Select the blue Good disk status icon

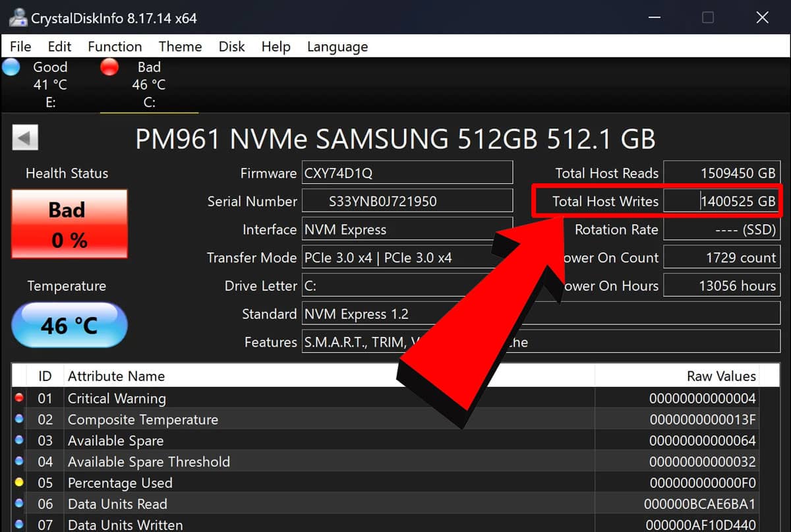pos(11,67)
